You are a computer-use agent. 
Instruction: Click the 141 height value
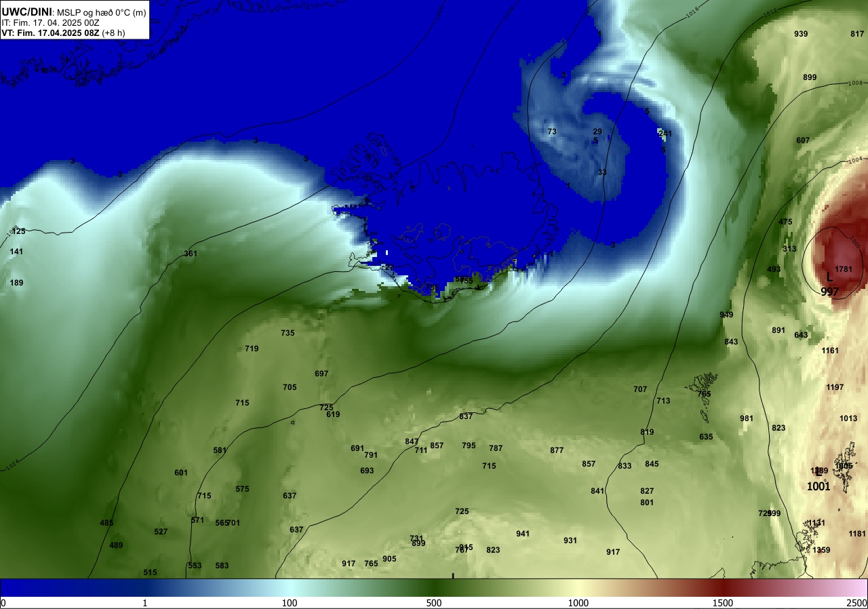coord(16,252)
